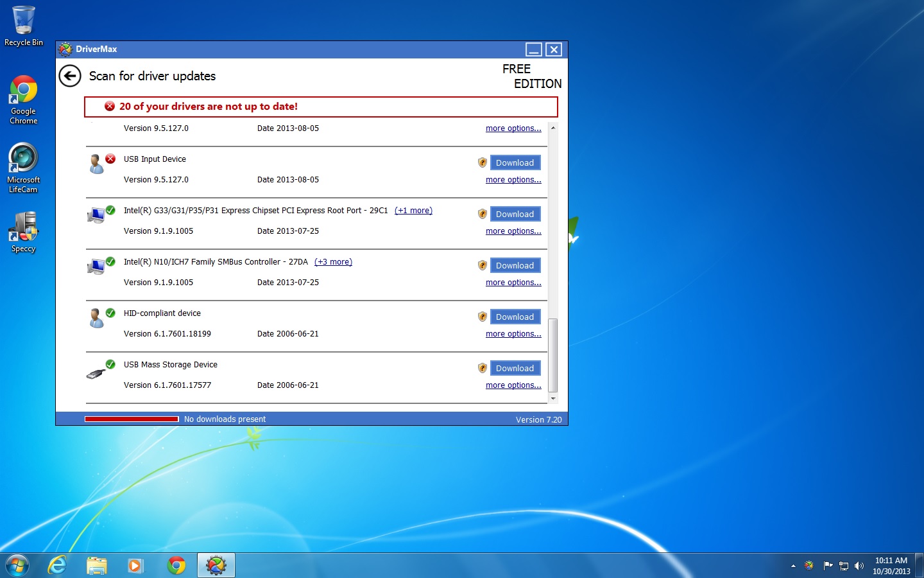This screenshot has width=924, height=578.
Task: Click the 'Version 7.20' status text
Action: pyautogui.click(x=539, y=420)
